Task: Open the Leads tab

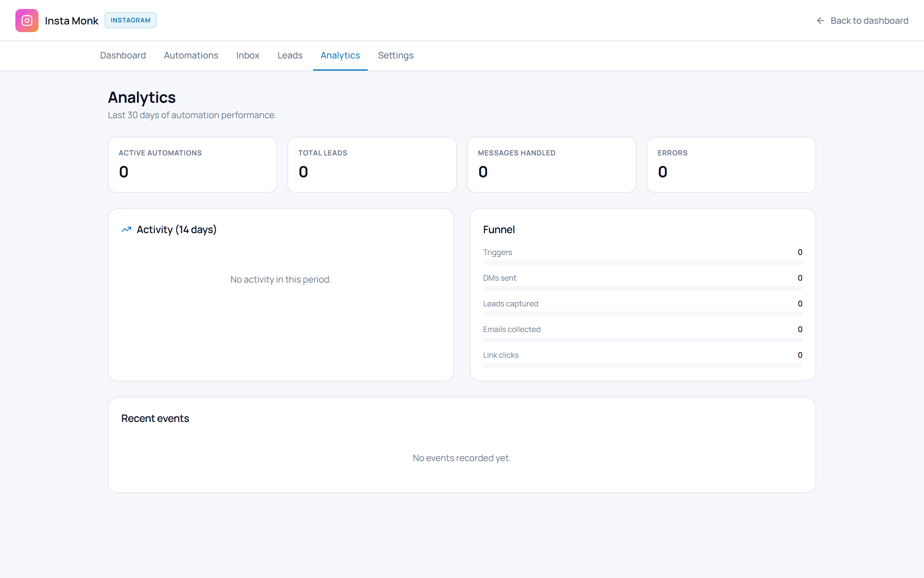Action: [x=290, y=56]
